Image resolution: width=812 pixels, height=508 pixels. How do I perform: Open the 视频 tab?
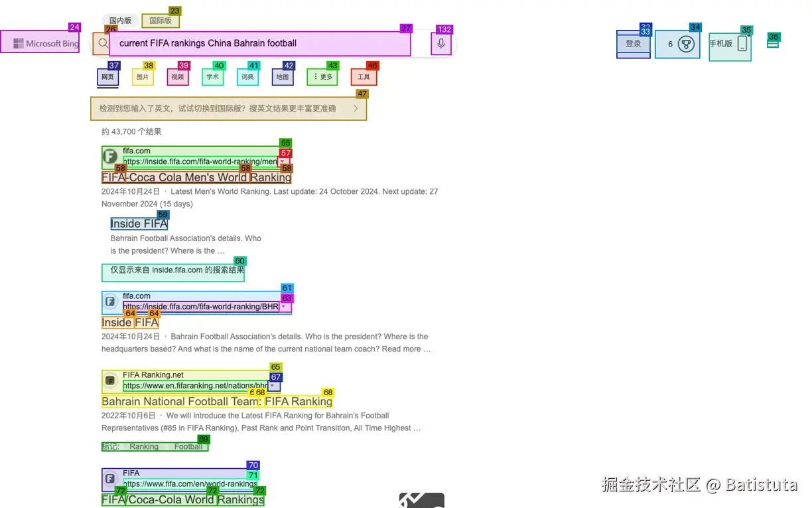[178, 77]
